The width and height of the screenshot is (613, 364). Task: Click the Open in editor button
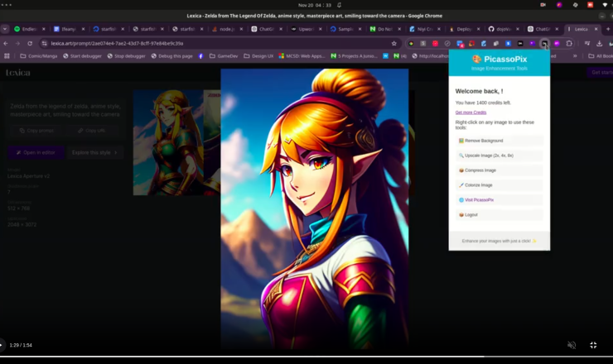point(36,152)
